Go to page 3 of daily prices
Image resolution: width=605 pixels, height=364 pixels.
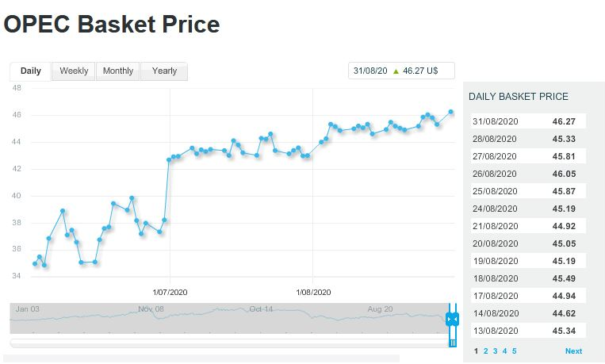pos(495,351)
